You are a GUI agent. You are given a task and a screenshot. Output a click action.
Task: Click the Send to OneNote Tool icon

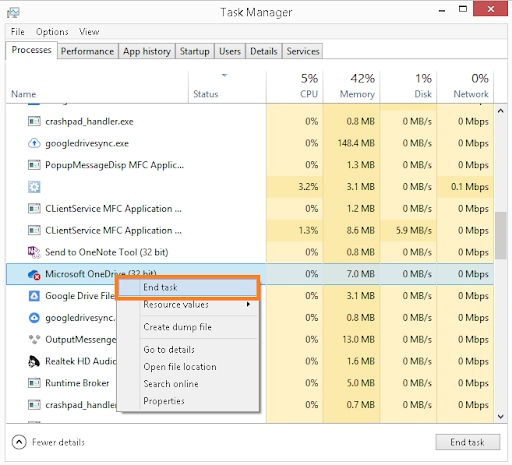(34, 252)
